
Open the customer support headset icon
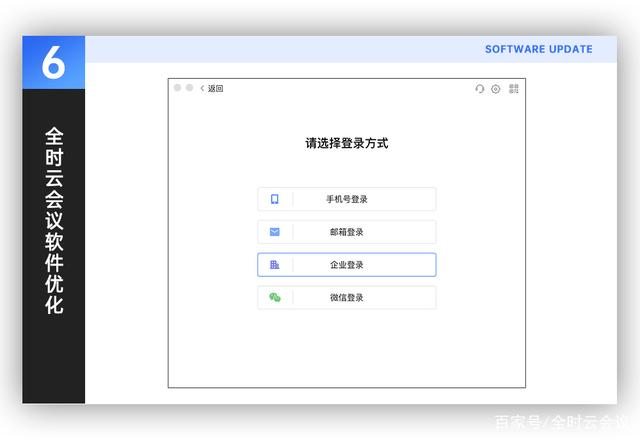(x=480, y=89)
